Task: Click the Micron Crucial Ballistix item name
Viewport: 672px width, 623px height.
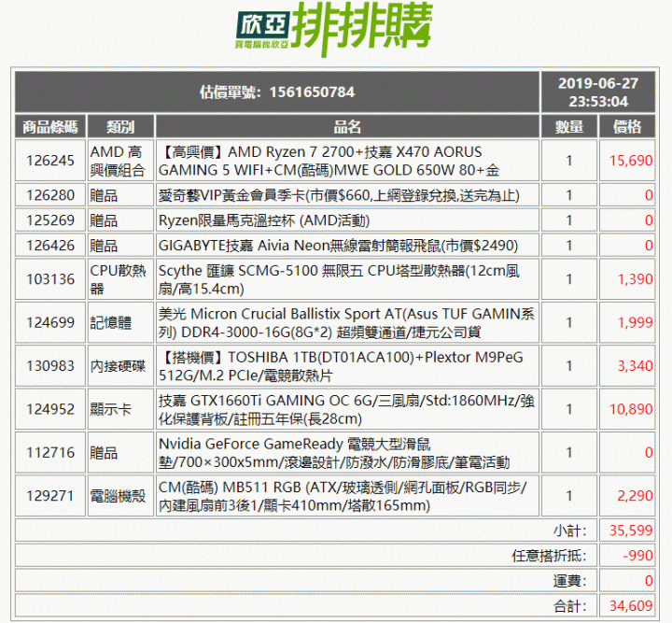Action: (x=346, y=322)
